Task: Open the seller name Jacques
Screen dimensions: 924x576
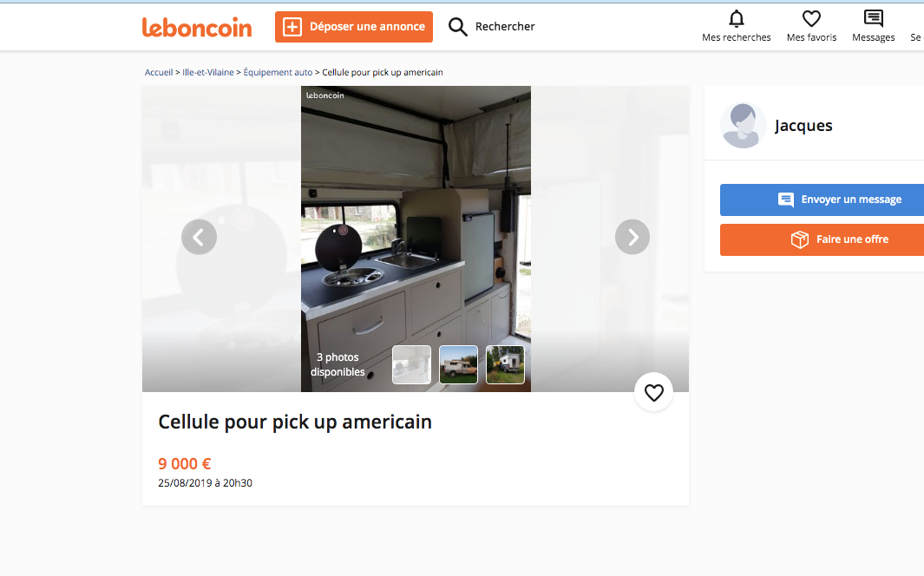Action: (803, 126)
